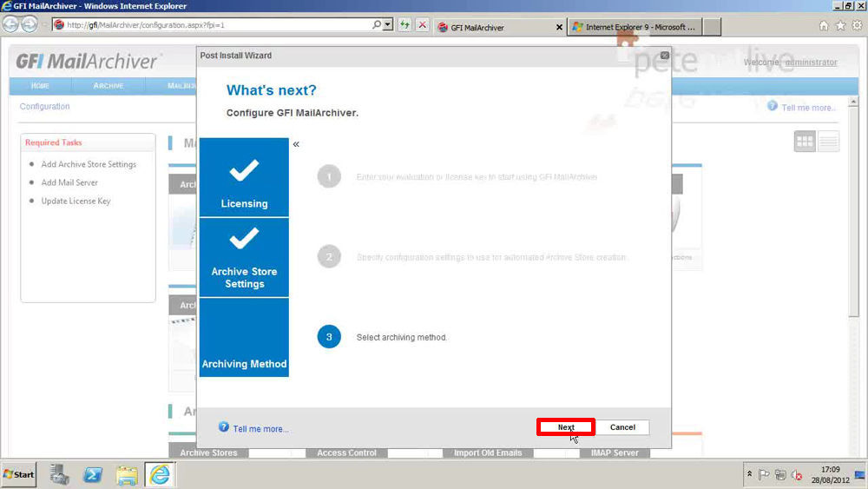Click IMAP Server label in background page
Screen dimensions: 868x489
(615, 453)
